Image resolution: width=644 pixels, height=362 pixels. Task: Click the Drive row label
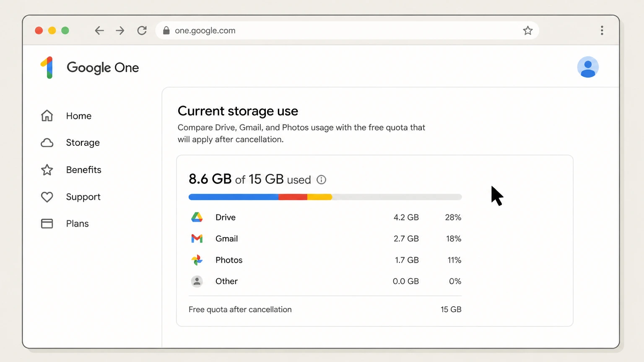pyautogui.click(x=226, y=217)
